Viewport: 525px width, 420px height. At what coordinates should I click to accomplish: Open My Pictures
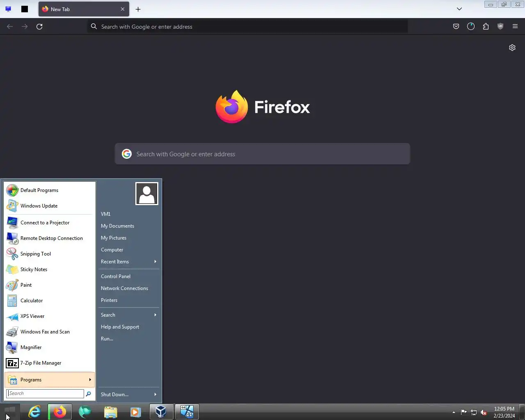pyautogui.click(x=129, y=238)
